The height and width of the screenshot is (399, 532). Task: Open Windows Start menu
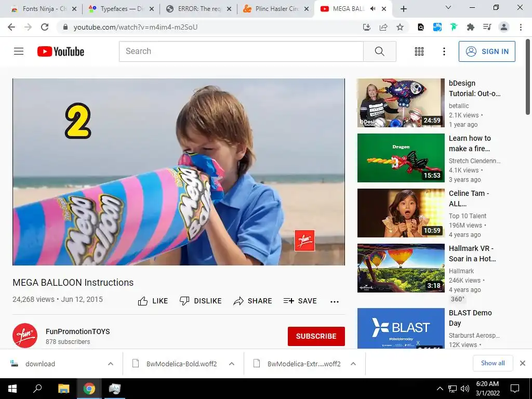pos(12,389)
